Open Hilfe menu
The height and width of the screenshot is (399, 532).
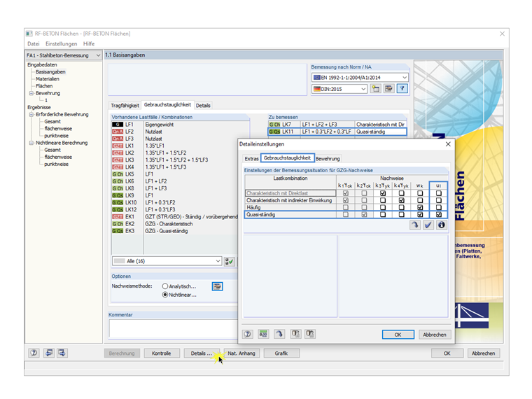[x=89, y=44]
